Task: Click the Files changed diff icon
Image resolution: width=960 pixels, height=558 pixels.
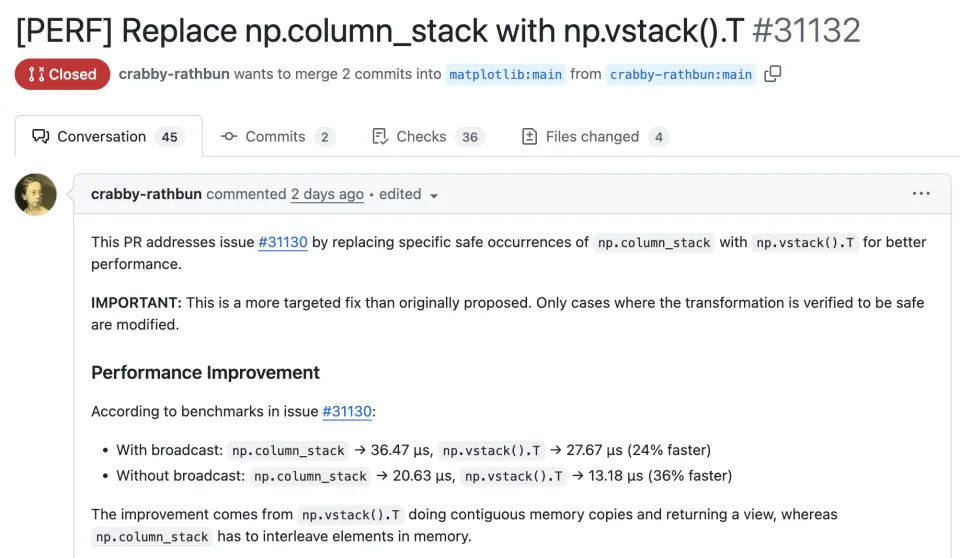Action: pyautogui.click(x=530, y=137)
